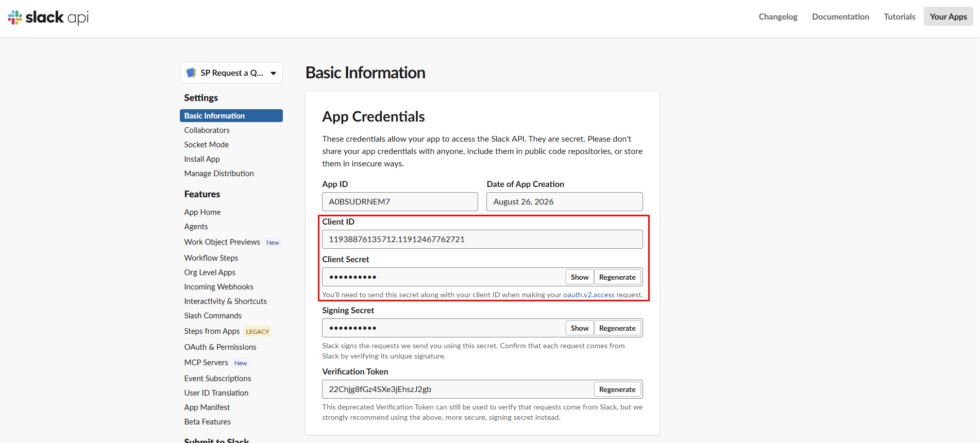Follow the oauth.v2.access link
The image size is (980, 443).
tap(589, 295)
